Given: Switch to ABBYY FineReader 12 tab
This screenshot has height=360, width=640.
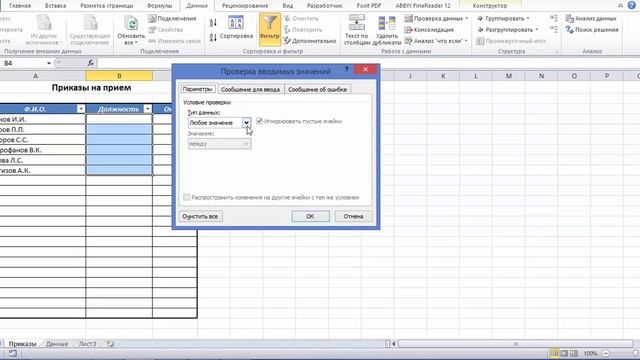Looking at the screenshot, I should point(423,6).
